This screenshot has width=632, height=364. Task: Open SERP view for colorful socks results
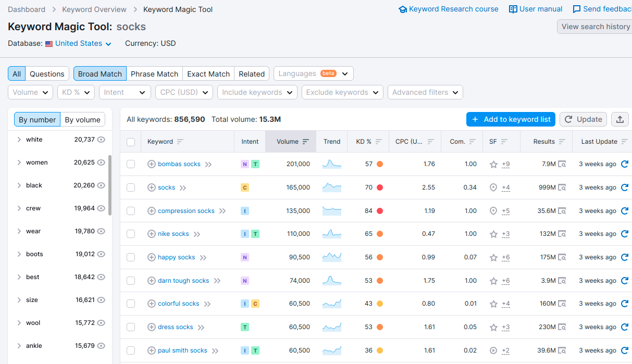(562, 304)
